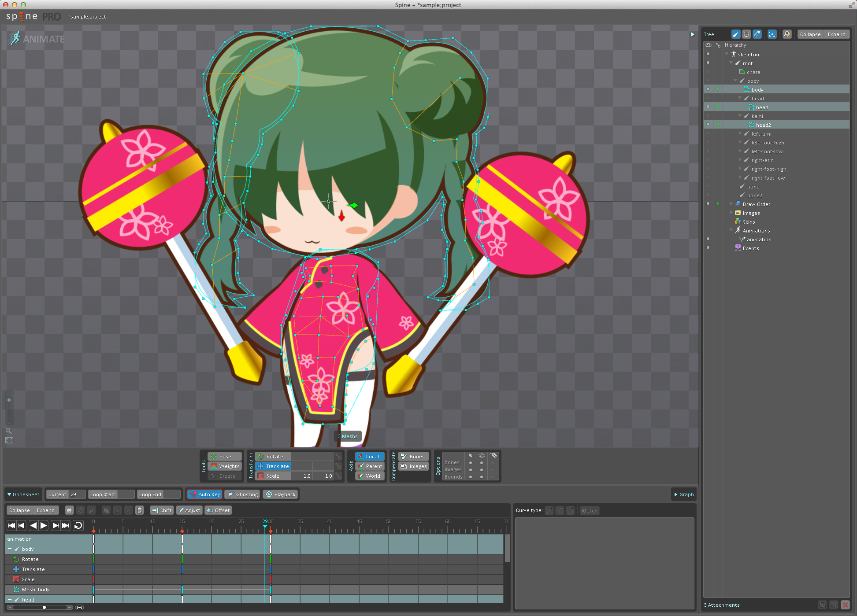Collapse the skeleton tree node
857x616 pixels.
pyautogui.click(x=727, y=54)
